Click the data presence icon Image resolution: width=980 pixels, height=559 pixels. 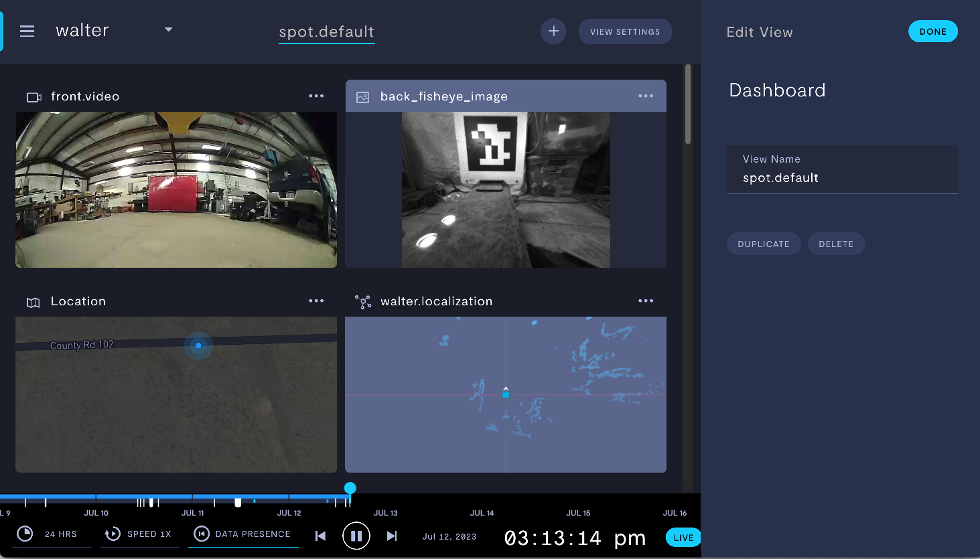click(201, 534)
